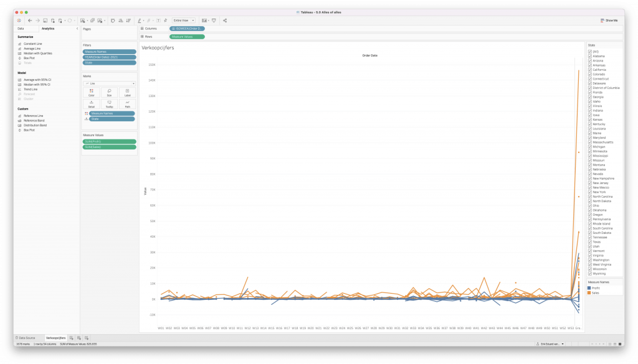The image size is (638, 364).
Task: Click the orange Sales legend color swatch
Action: [x=589, y=292]
